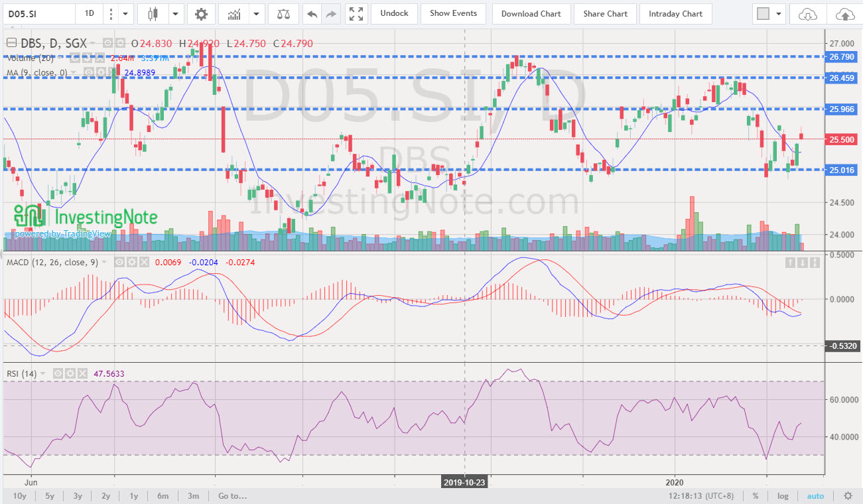Open the chart type dropdown arrow

point(176,13)
